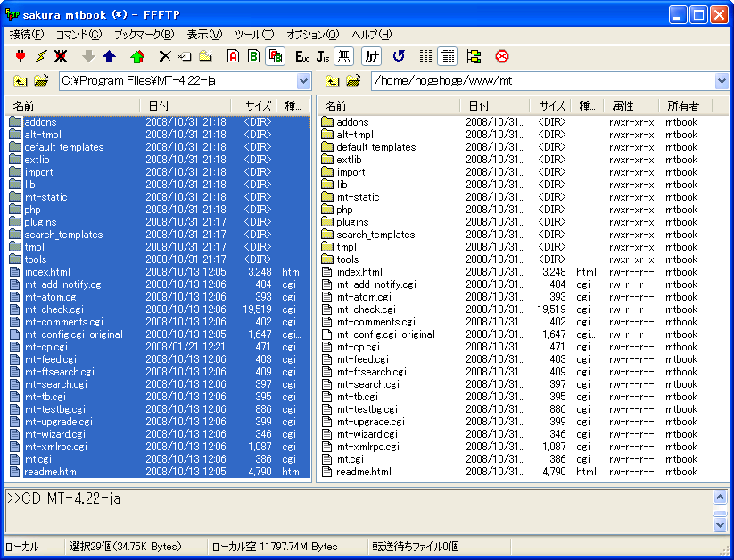Click the rename icon in the toolbar
734x560 pixels.
(185, 56)
